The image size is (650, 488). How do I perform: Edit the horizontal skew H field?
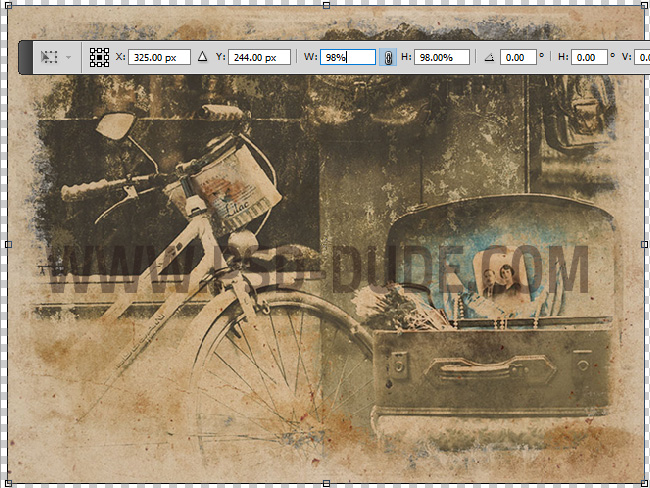589,57
